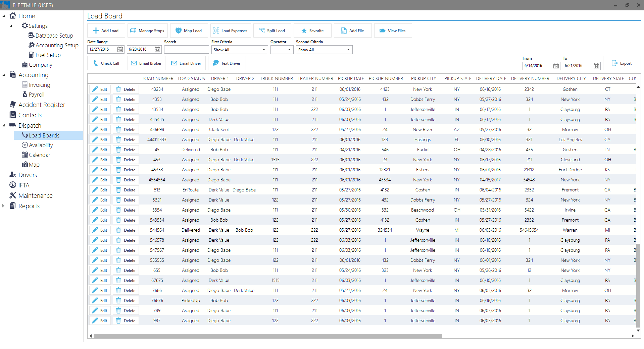Image resolution: width=644 pixels, height=349 pixels.
Task: Open the Accident Register section
Action: [x=37, y=105]
